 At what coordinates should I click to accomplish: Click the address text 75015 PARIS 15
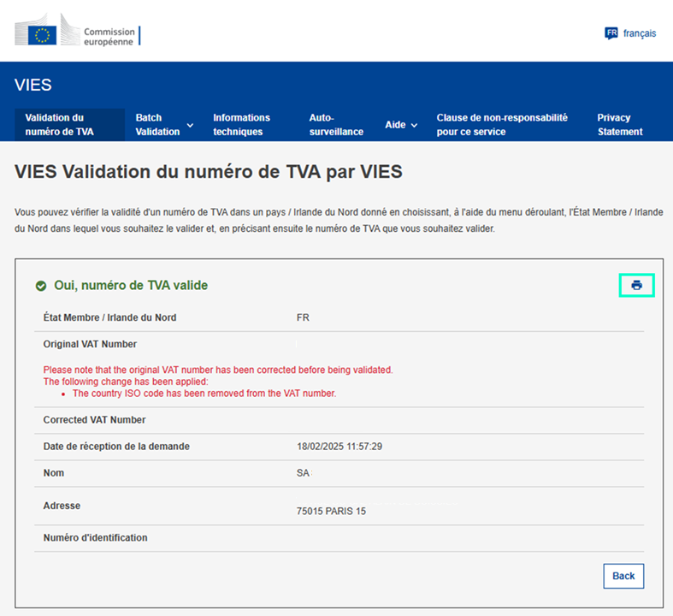tap(331, 512)
